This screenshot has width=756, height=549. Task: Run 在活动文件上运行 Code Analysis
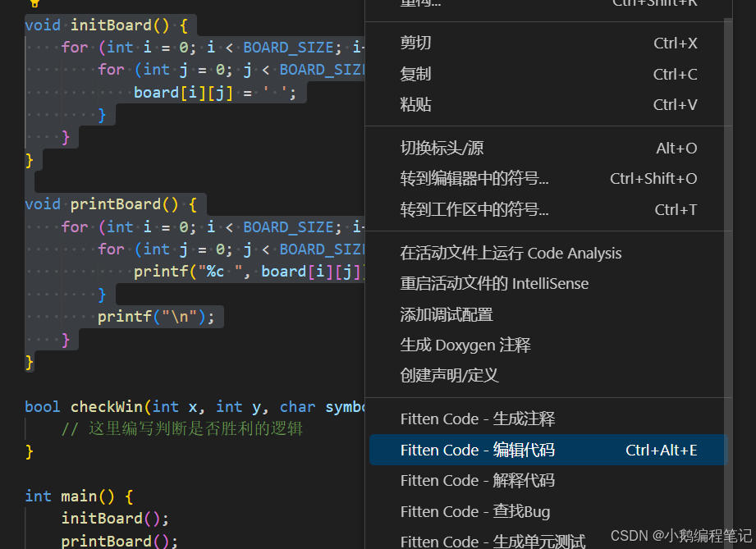click(x=548, y=253)
